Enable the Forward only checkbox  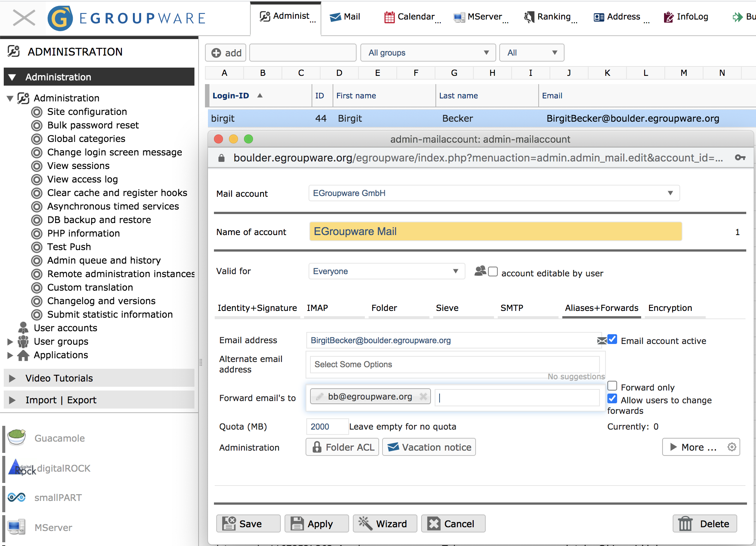pos(612,386)
